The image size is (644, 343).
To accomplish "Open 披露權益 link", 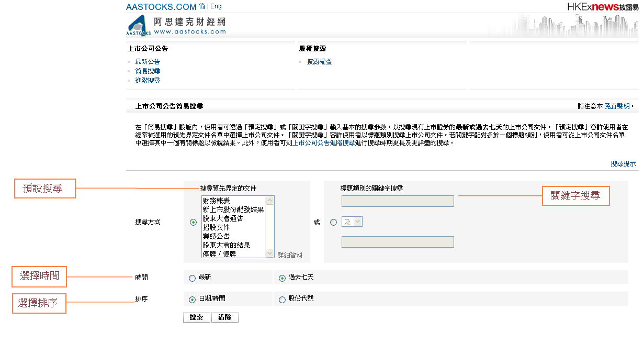I will click(319, 62).
